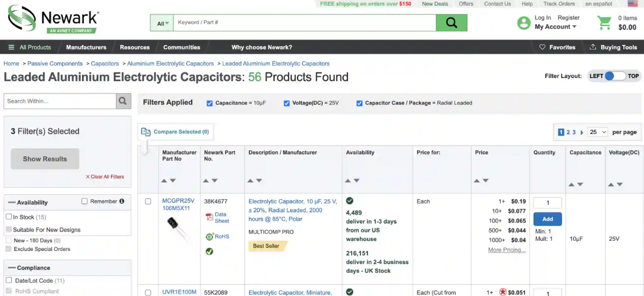This screenshot has width=644, height=296.
Task: Click the Keyword / Part # search field
Action: pyautogui.click(x=305, y=23)
